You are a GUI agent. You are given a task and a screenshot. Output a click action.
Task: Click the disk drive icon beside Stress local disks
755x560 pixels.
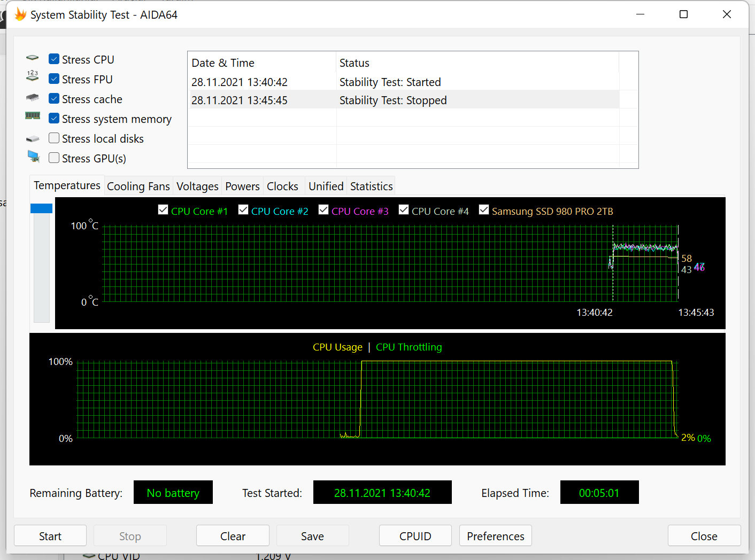coord(33,139)
